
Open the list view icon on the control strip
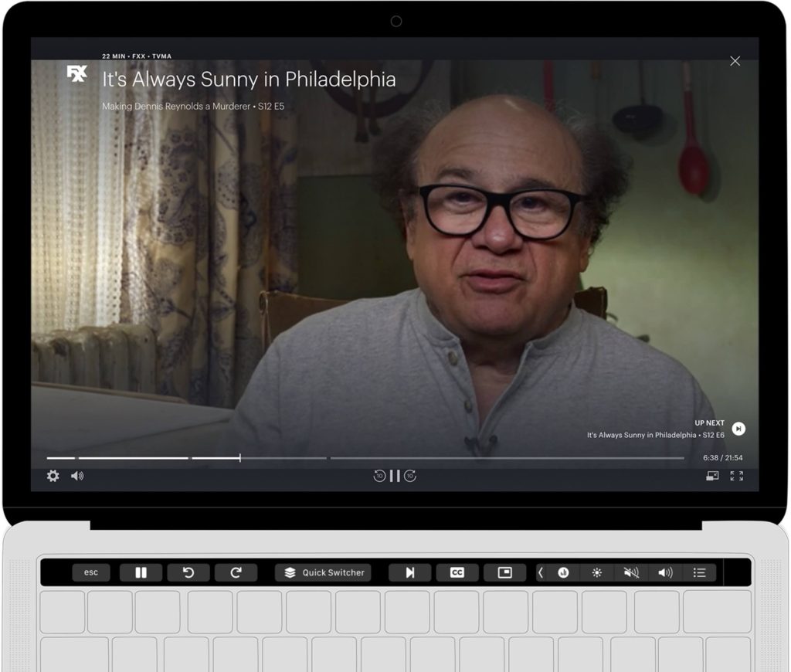point(700,572)
